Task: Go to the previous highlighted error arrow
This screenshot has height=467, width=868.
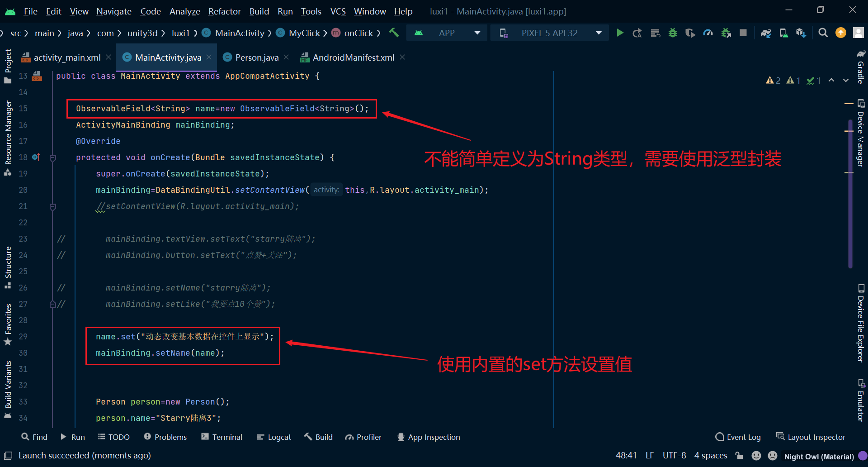Action: 831,80
